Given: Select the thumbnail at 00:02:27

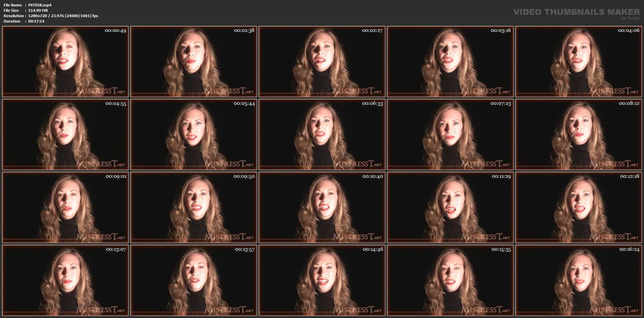Looking at the screenshot, I should (322, 62).
